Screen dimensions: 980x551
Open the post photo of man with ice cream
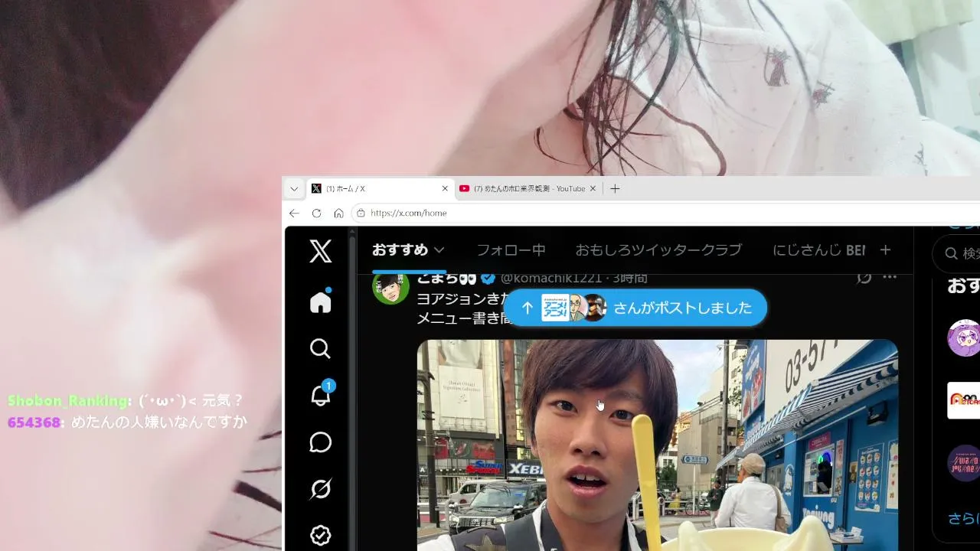pos(657,445)
